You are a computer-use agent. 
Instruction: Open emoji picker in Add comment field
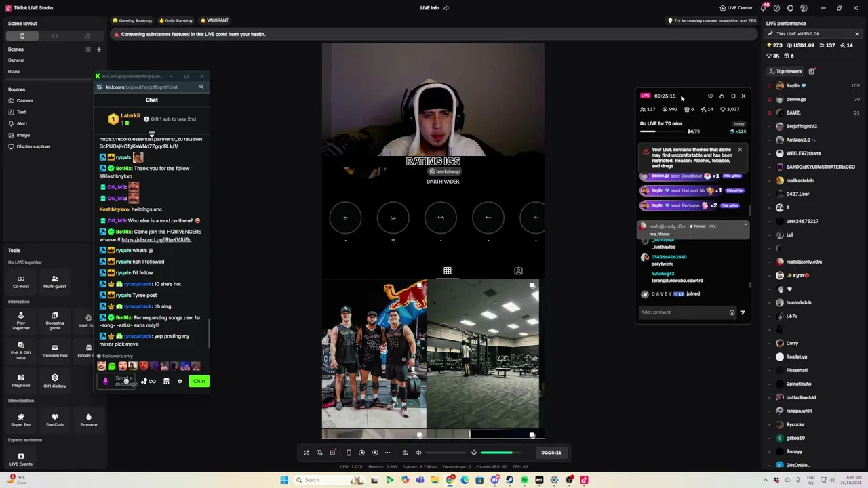[x=732, y=312]
